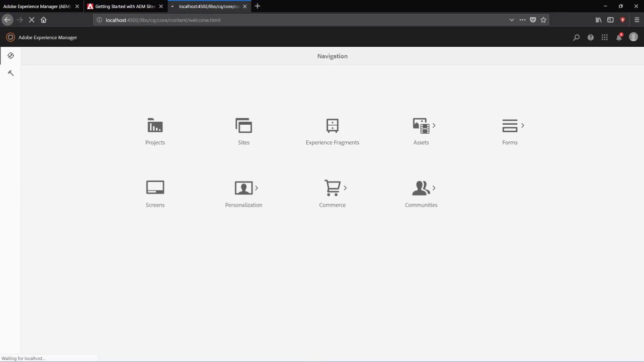Open the Screens monitor icon
This screenshot has height=362, width=644.
155,188
